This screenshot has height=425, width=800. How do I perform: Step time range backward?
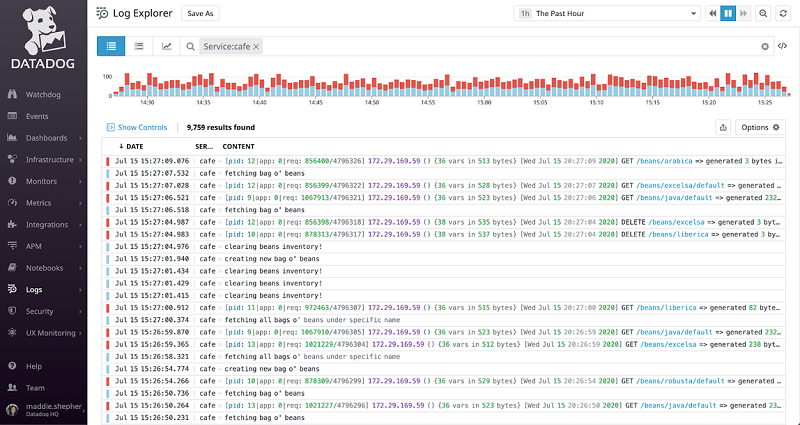pyautogui.click(x=713, y=14)
